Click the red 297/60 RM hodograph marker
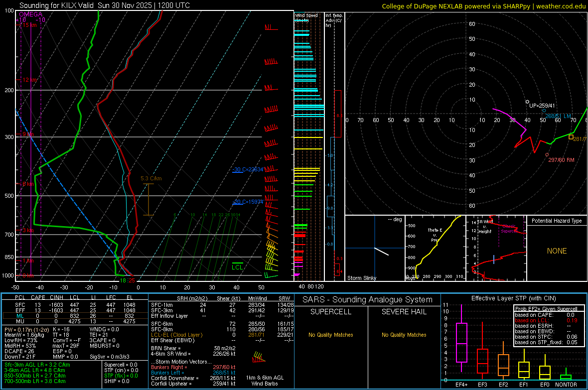588x390 pixels. [x=547, y=154]
